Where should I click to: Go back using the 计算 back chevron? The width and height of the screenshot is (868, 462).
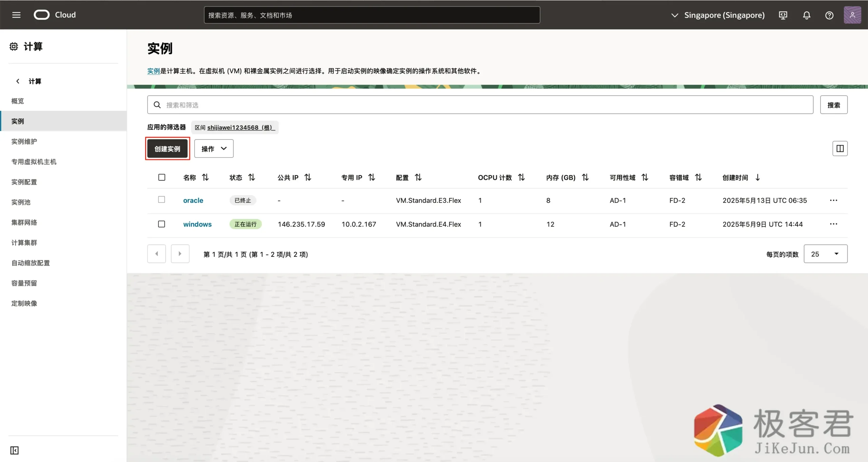[18, 81]
